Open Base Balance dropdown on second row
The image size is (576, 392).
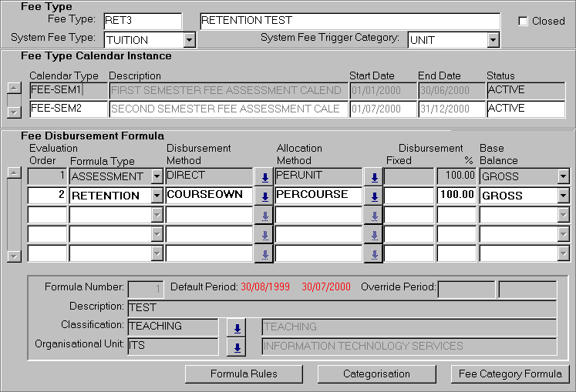(x=564, y=196)
